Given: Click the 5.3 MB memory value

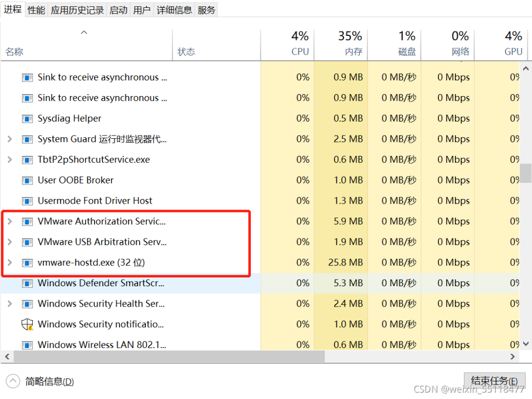Looking at the screenshot, I should (x=348, y=283).
